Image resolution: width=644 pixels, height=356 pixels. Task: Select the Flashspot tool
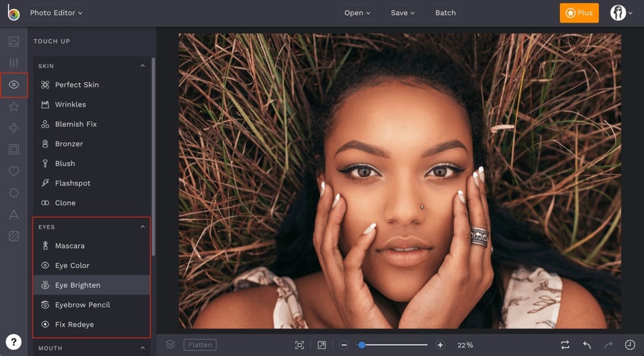[91, 183]
